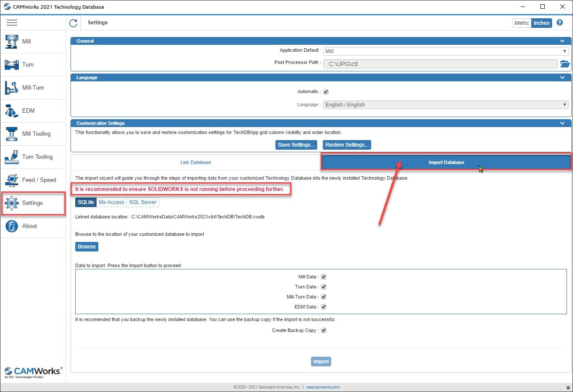The image size is (573, 392).
Task: Click the Mill Tooling icon
Action: (12, 134)
